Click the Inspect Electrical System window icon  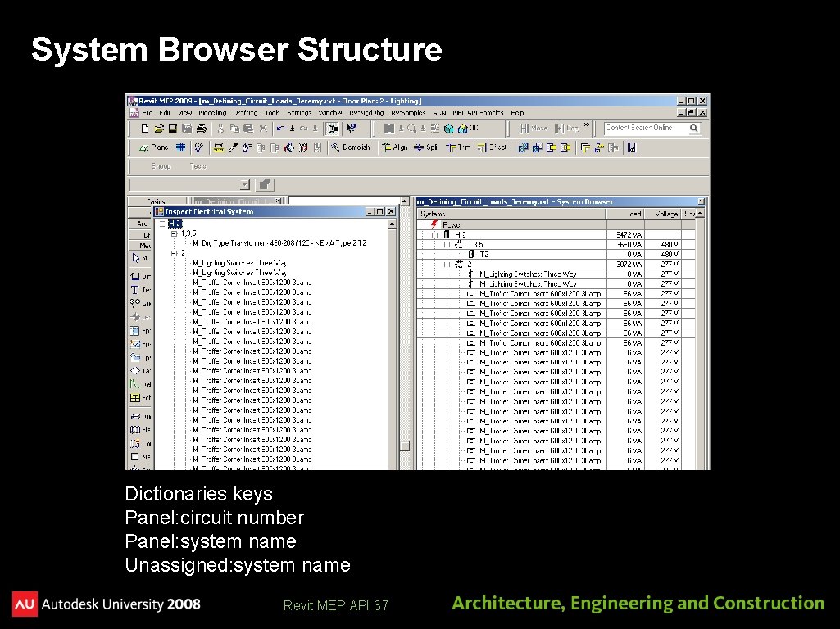(158, 211)
